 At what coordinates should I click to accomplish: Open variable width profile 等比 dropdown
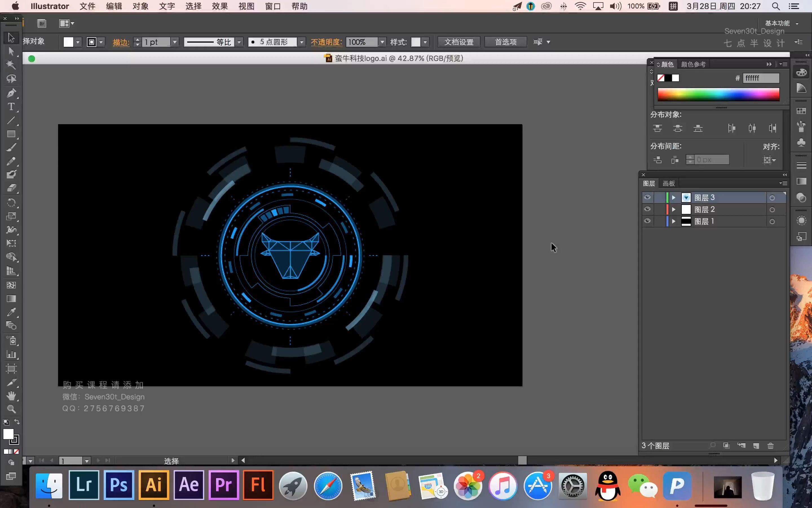tap(239, 42)
